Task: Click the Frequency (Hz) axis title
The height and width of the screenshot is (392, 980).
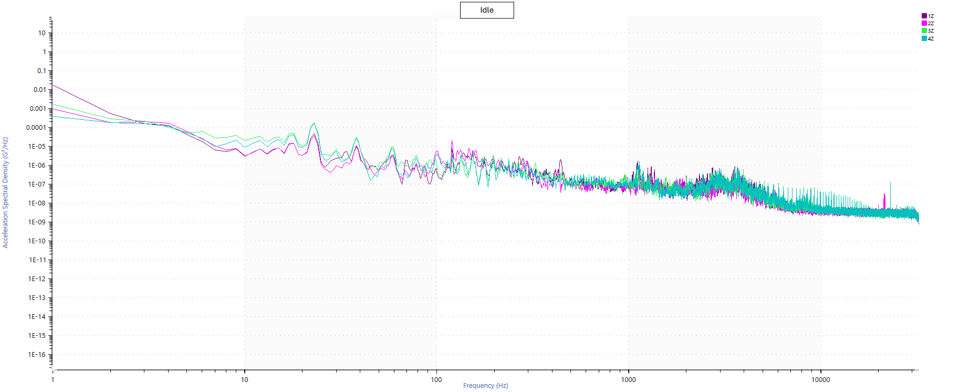Action: 485,386
